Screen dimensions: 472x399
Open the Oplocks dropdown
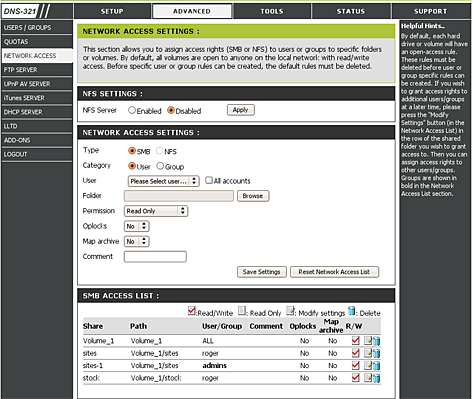click(x=136, y=226)
